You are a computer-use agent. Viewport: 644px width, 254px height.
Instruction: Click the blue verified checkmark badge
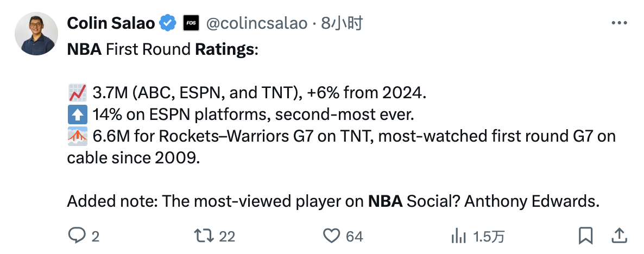(169, 23)
